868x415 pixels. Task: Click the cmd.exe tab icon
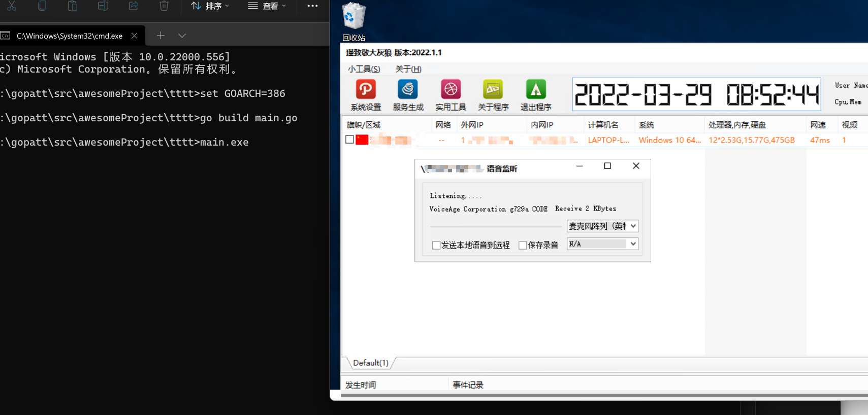point(6,36)
